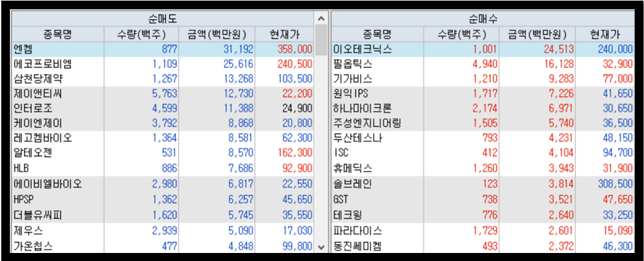Click 필옵틱스 quantity 4,940
The height and width of the screenshot is (261, 644).
coord(485,64)
